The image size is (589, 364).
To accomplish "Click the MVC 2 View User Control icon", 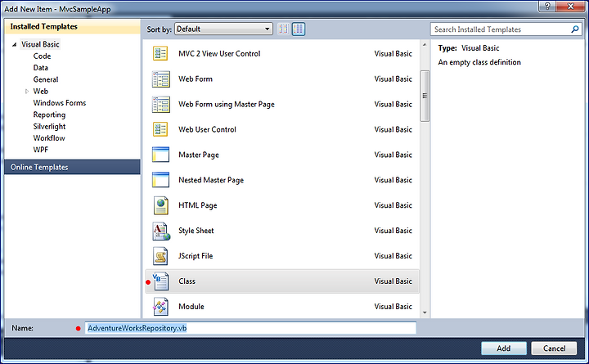I will (x=160, y=54).
